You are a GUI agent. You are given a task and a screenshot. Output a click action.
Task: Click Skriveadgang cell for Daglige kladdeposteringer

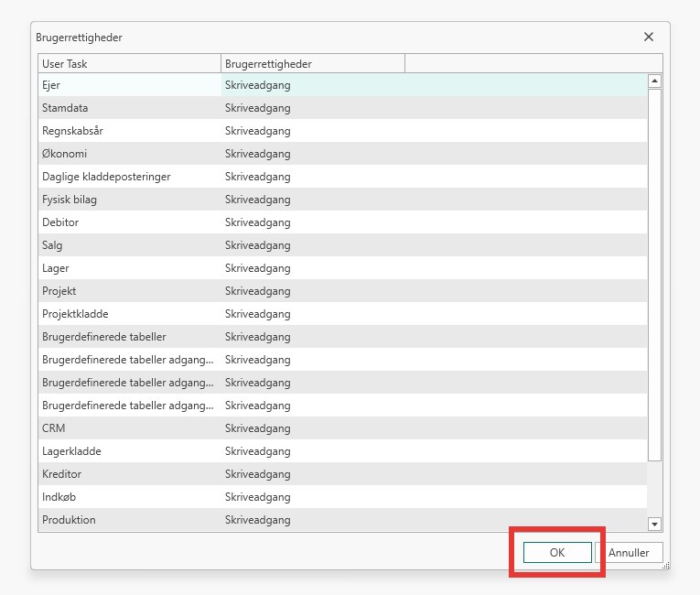tap(313, 177)
